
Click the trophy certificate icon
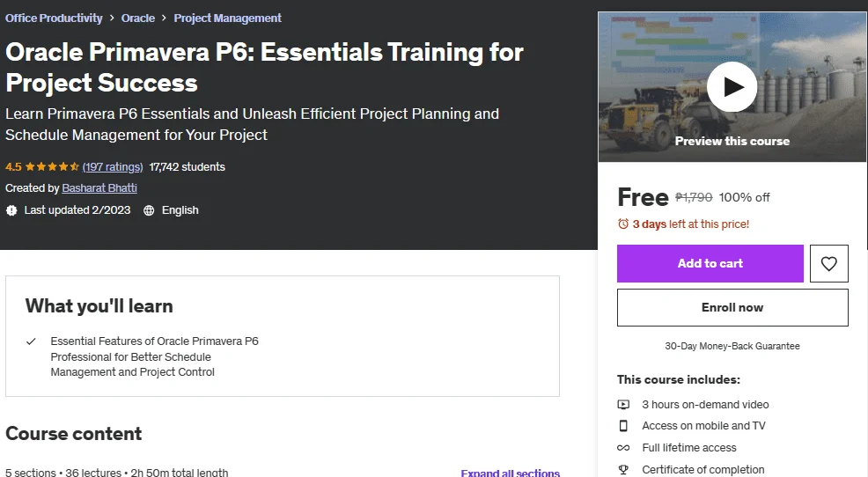tap(623, 470)
